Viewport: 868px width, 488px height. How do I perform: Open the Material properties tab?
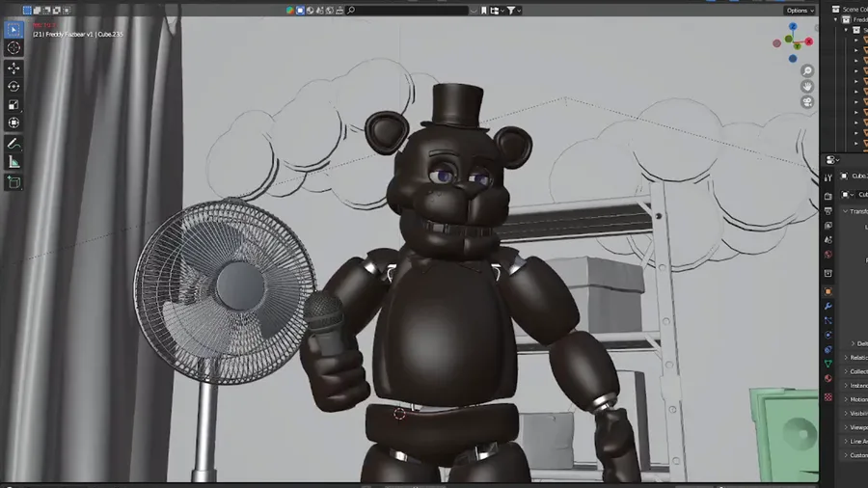point(828,378)
